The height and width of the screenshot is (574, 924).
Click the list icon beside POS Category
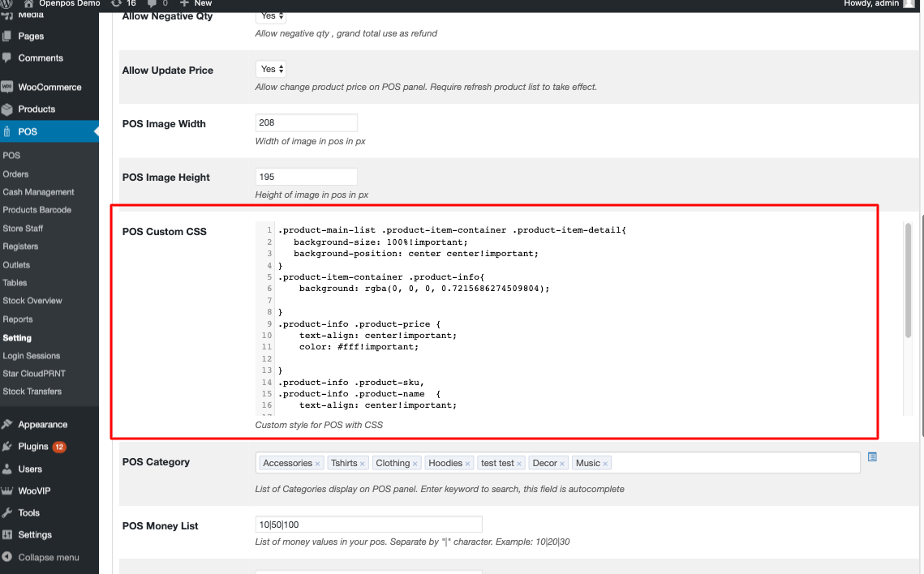pyautogui.click(x=872, y=457)
